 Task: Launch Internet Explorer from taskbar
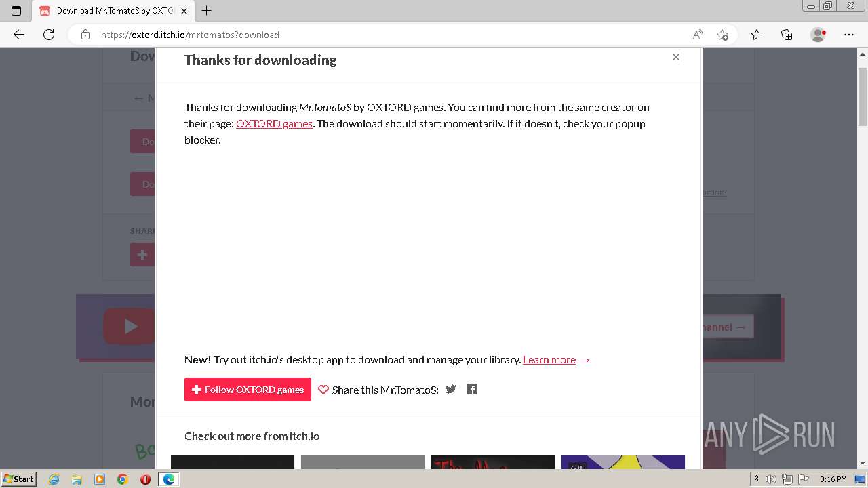pos(54,479)
